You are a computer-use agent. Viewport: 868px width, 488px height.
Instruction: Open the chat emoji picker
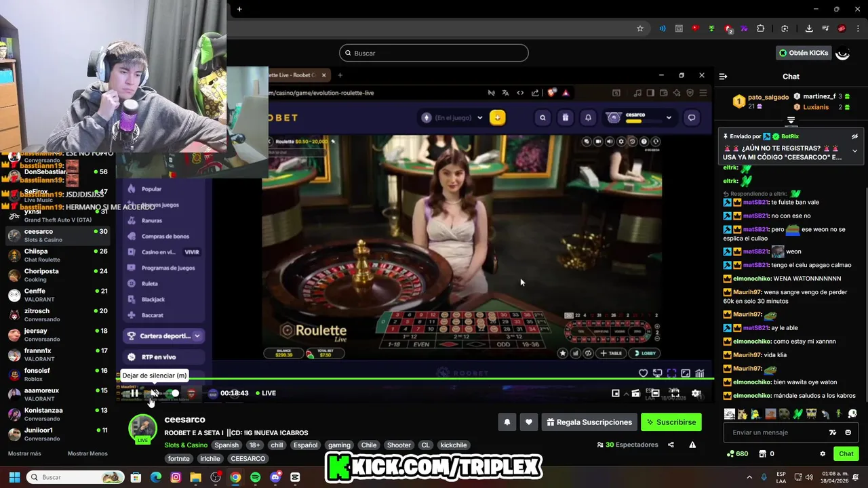[x=848, y=432]
